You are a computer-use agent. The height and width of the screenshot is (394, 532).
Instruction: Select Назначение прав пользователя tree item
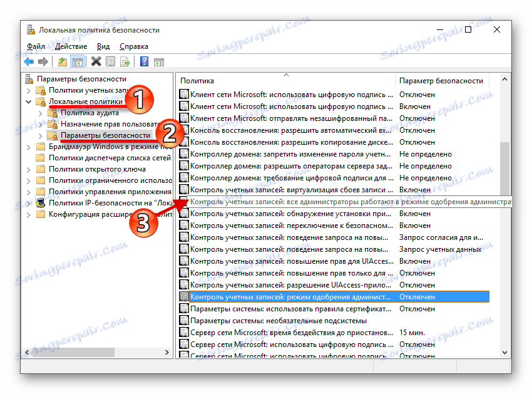pyautogui.click(x=110, y=124)
